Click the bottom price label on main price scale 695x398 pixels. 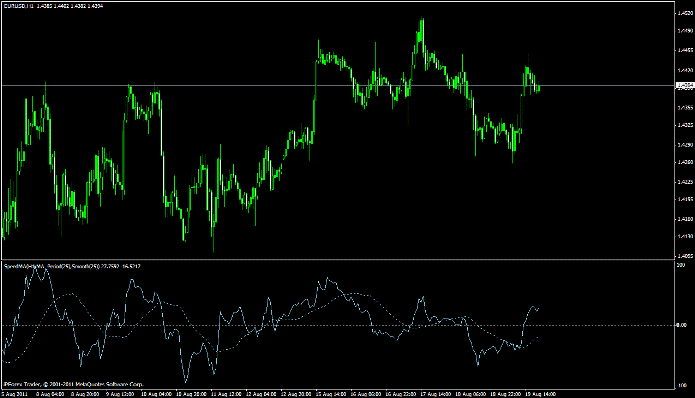[x=685, y=256]
